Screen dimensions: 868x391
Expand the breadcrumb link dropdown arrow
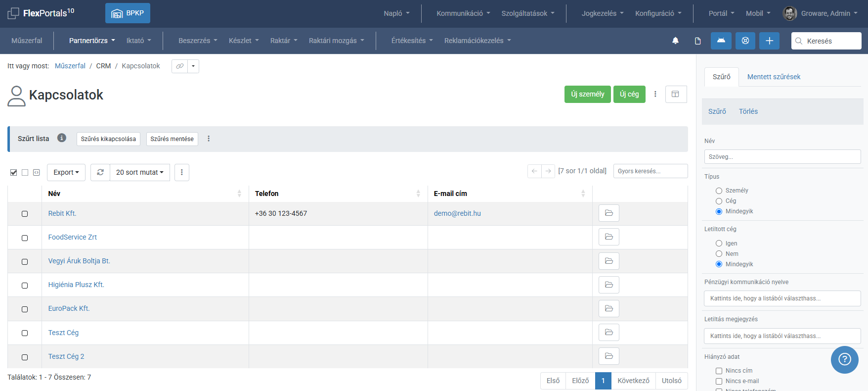(193, 66)
